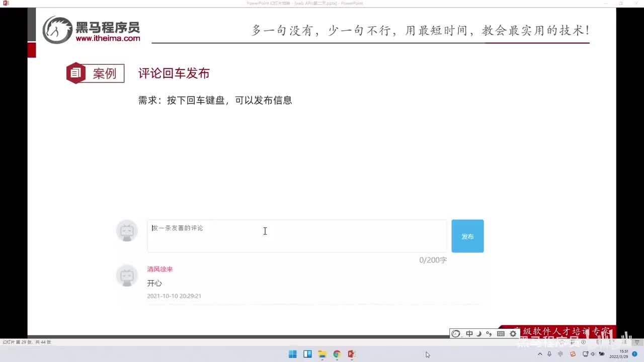The width and height of the screenshot is (644, 362).
Task: Click the IME toolbar logo icon
Action: 456,333
